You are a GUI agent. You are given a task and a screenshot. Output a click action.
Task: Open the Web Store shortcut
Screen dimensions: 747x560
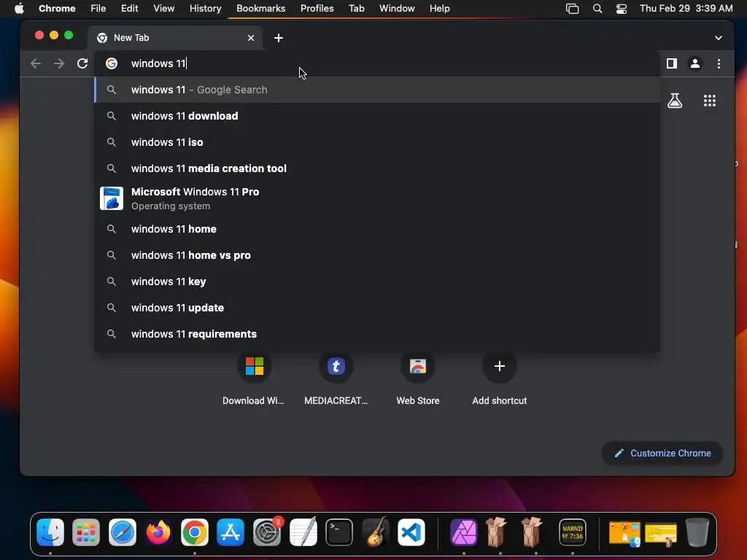418,379
